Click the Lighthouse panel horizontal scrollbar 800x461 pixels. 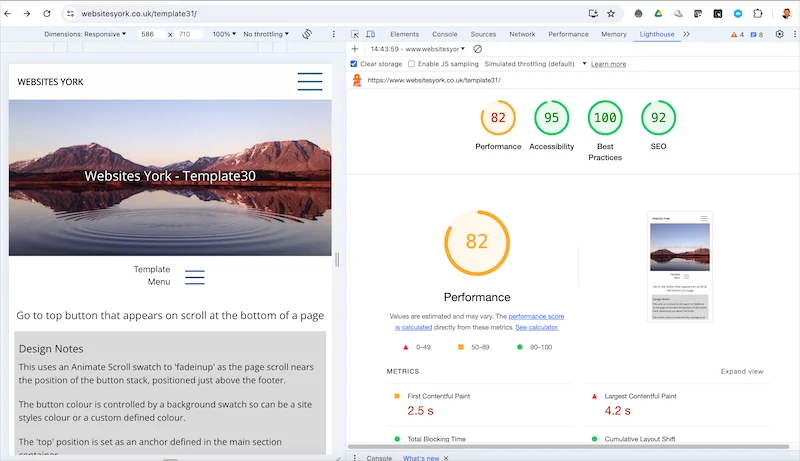[568, 446]
